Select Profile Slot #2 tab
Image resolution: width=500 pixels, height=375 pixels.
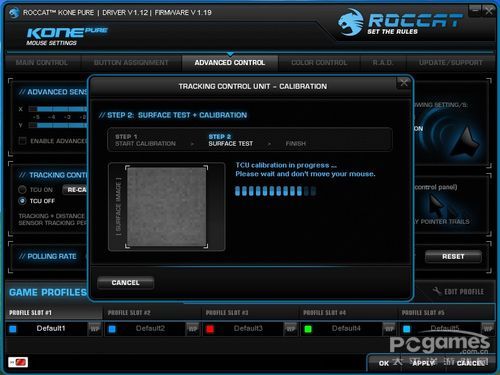[x=152, y=313]
